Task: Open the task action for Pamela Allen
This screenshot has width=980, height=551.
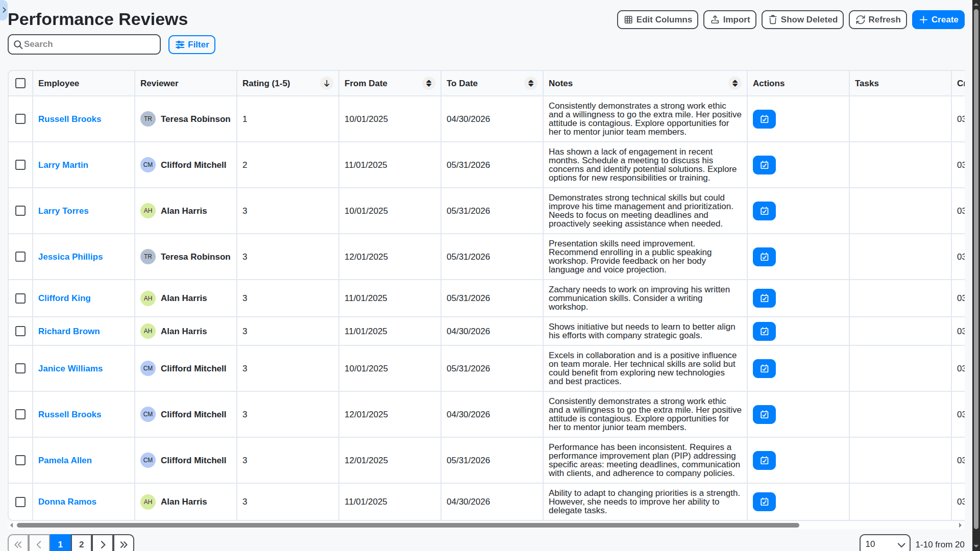Action: (764, 460)
